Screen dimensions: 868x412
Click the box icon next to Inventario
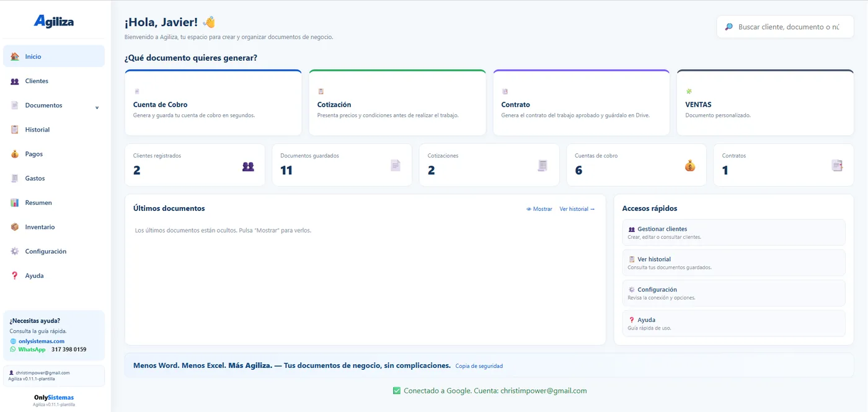coord(15,227)
